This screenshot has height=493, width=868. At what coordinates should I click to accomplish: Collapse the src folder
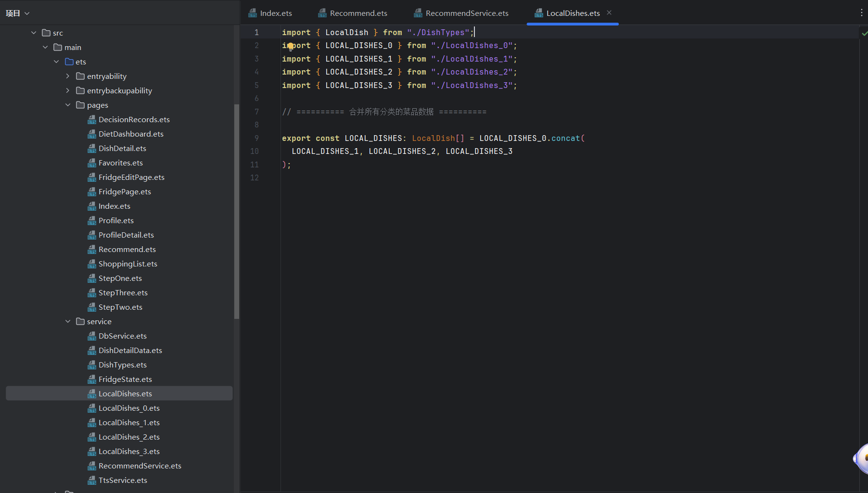(x=34, y=33)
